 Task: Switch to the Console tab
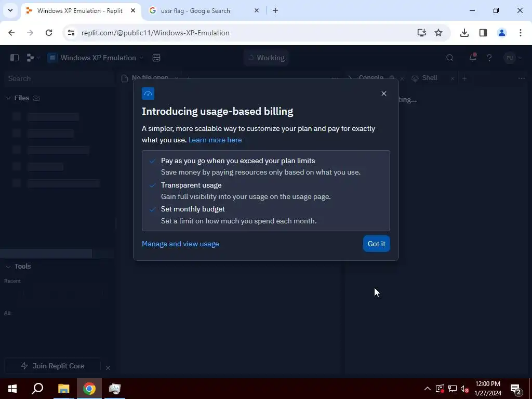coord(370,78)
